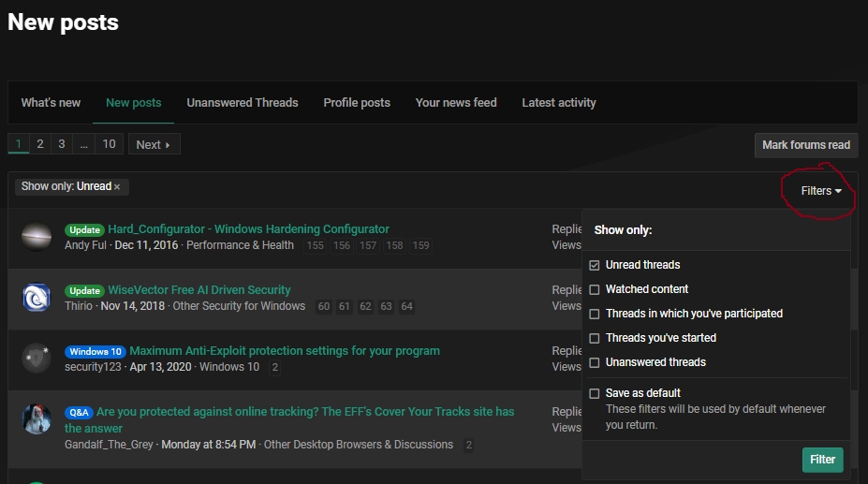Open Andy Ful's avatar
Viewport: 868px width, 484px height.
tap(37, 237)
